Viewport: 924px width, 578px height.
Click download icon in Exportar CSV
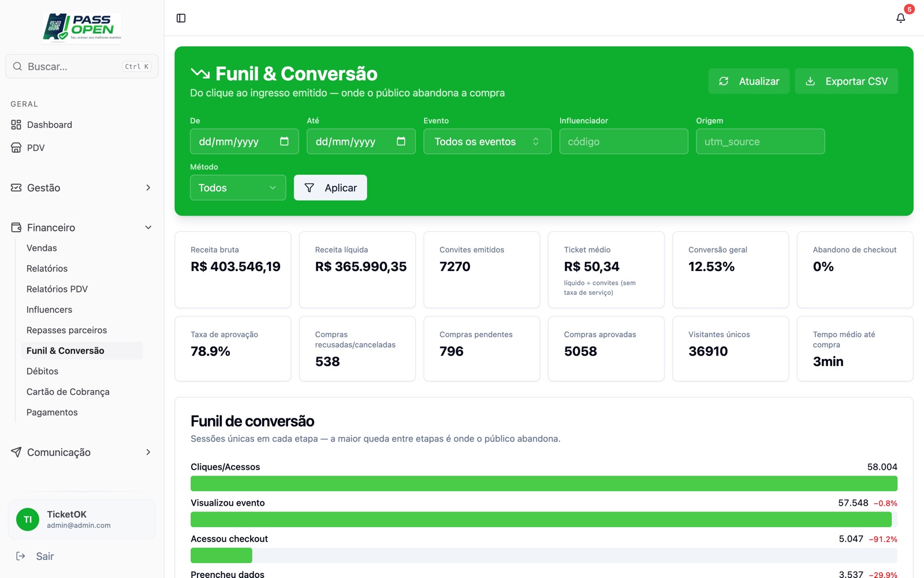tap(810, 81)
